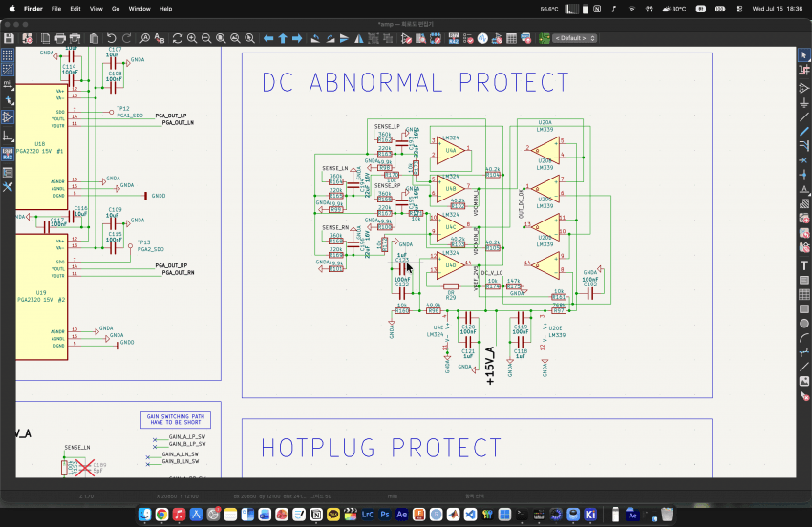Open Photoshop from the Dock
This screenshot has height=527, width=812.
tap(385, 515)
